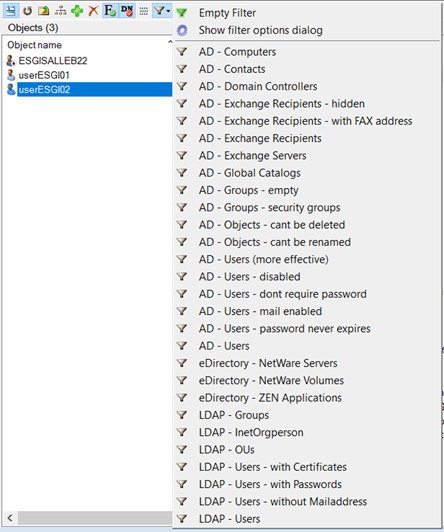Click the list view icon at toolbar start
Viewport: 444px width, 532px height.
[x=11, y=11]
